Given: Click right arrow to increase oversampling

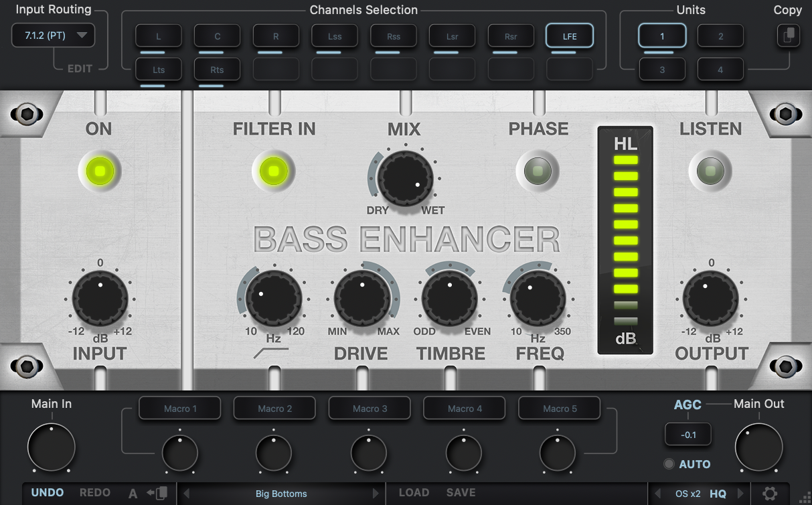Looking at the screenshot, I should [x=740, y=494].
